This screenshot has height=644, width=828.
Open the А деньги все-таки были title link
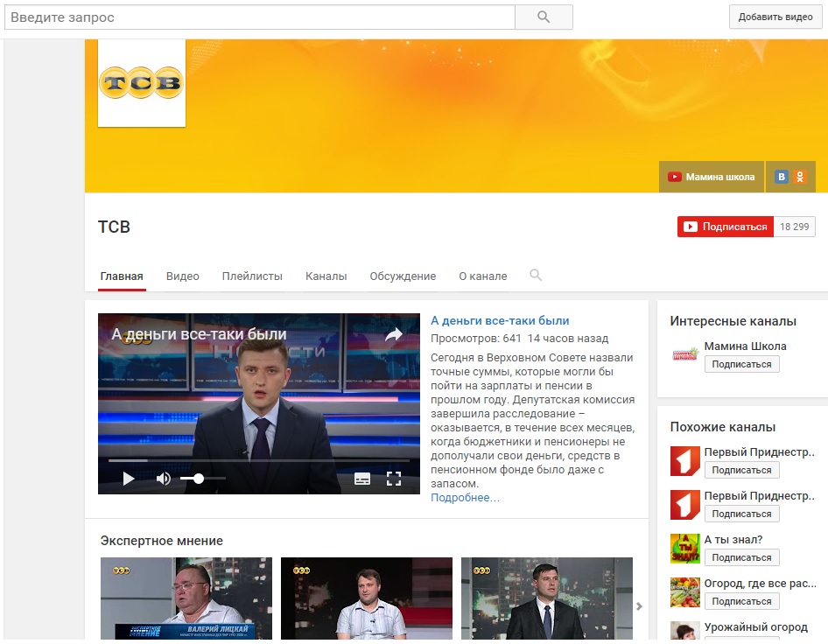[x=500, y=320]
